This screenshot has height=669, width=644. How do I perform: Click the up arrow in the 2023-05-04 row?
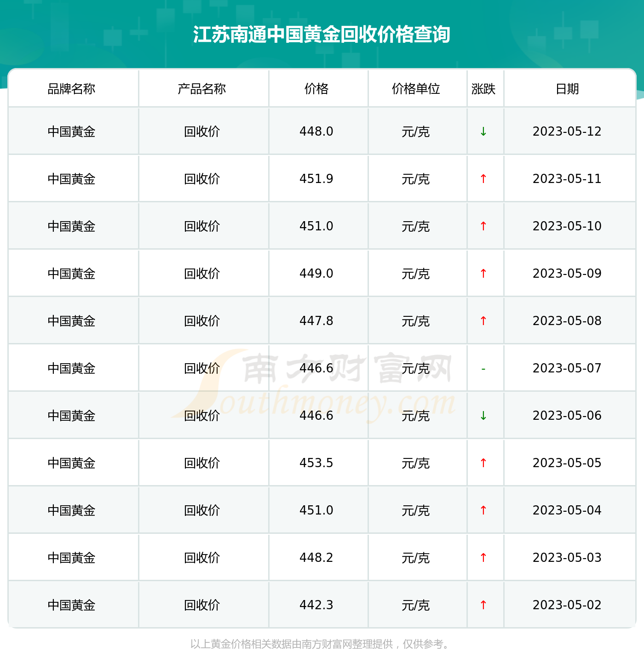coord(483,510)
